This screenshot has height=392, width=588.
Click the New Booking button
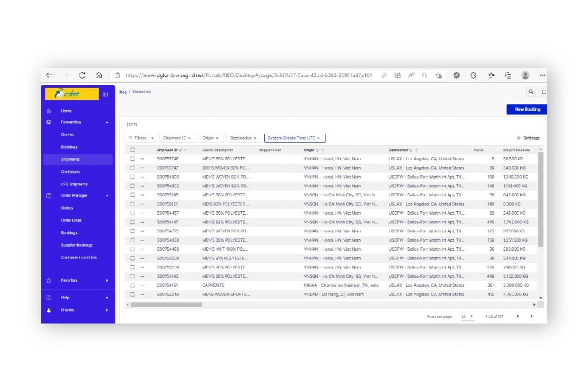pos(526,109)
